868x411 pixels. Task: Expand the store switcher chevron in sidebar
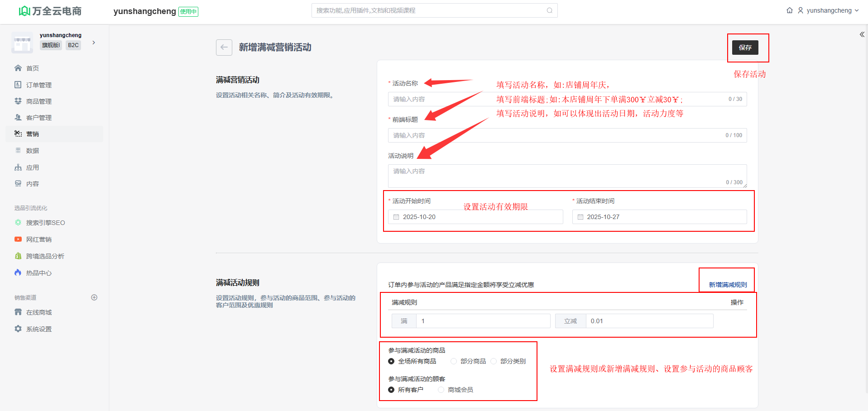click(x=94, y=43)
